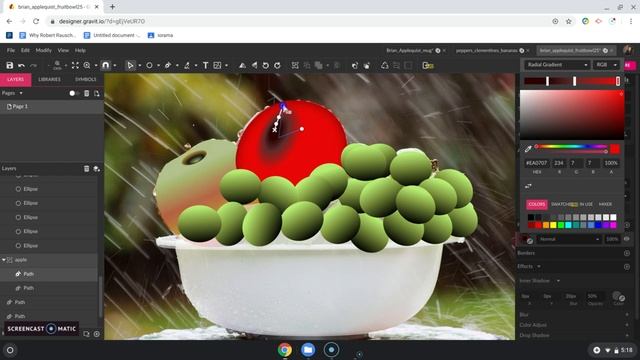This screenshot has height=360, width=640.
Task: Click the rightmost gradient stop handle
Action: tap(618, 81)
